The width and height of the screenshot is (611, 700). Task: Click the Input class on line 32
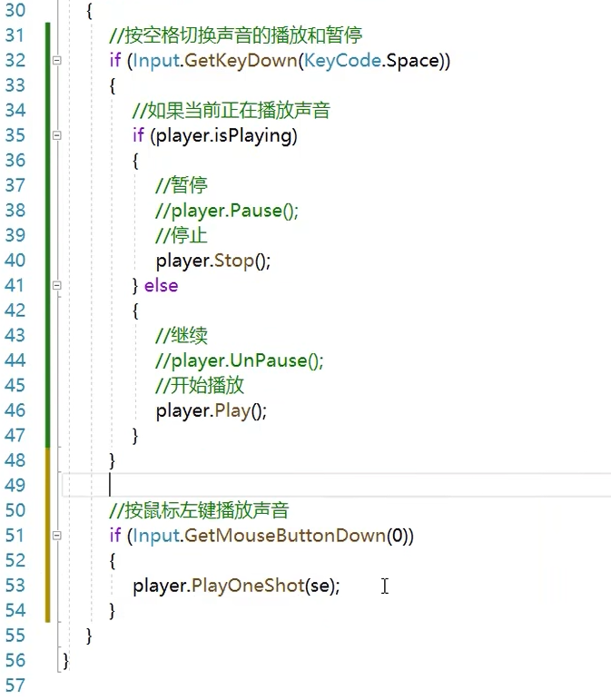click(x=156, y=61)
